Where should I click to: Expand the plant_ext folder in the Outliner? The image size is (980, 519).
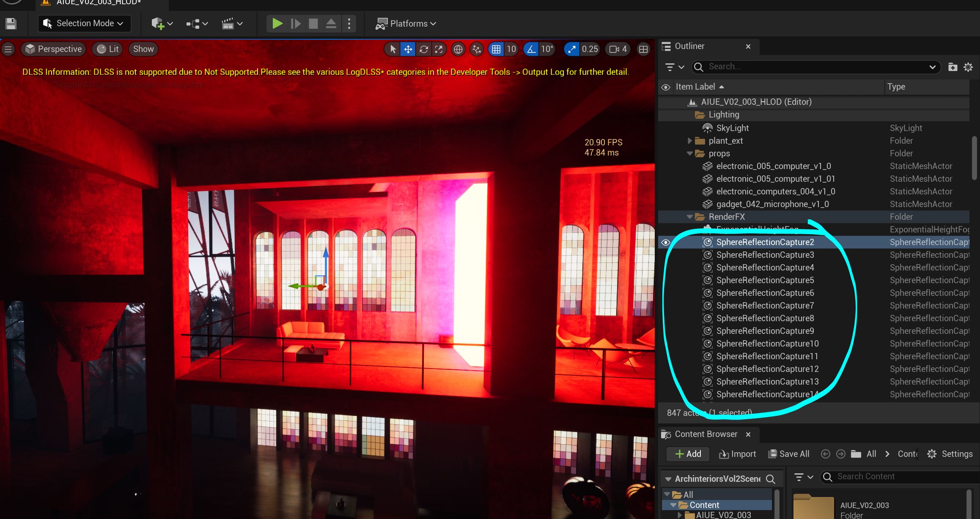[689, 141]
